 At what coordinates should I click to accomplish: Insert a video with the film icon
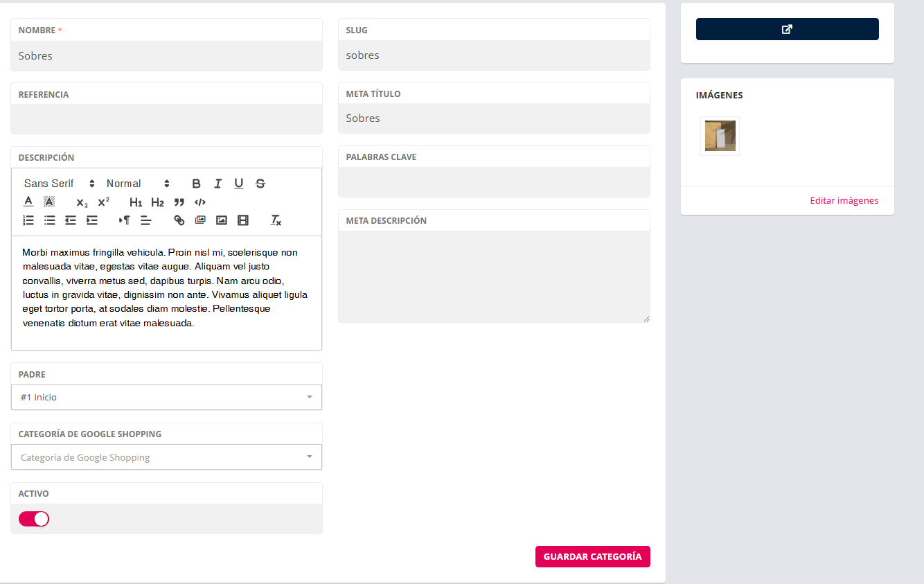pos(242,220)
